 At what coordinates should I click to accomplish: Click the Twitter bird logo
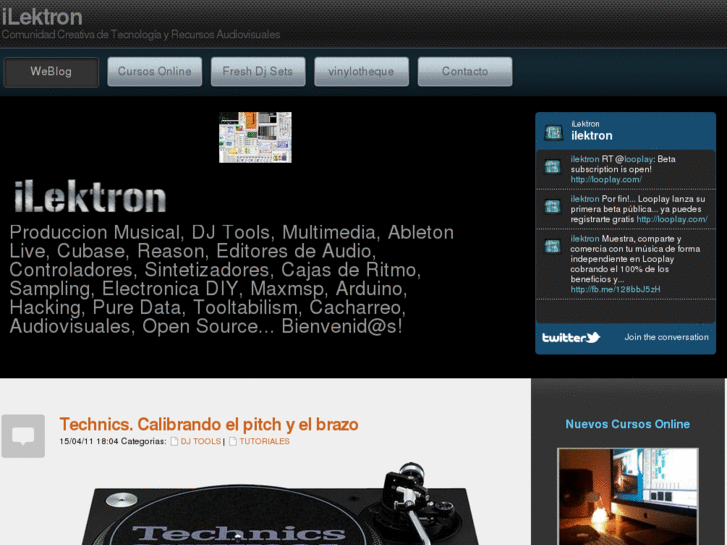571,337
